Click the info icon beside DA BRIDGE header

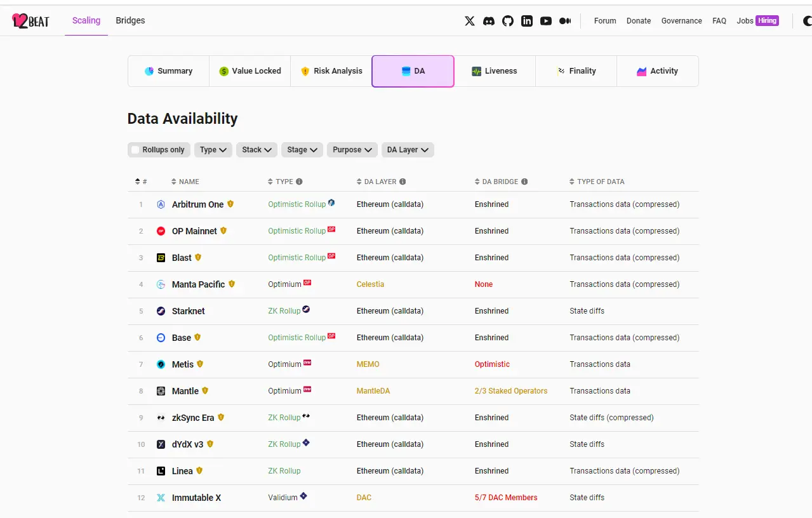pyautogui.click(x=524, y=182)
